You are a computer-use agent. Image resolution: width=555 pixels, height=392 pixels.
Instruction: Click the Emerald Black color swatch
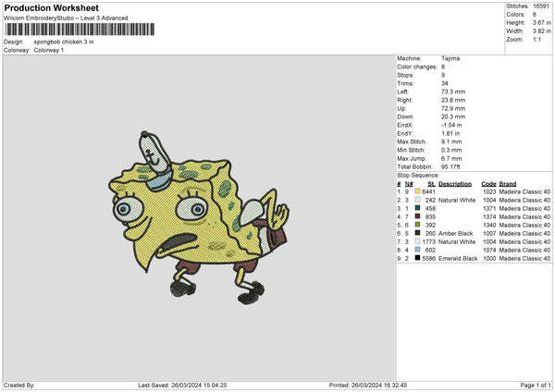(x=417, y=258)
